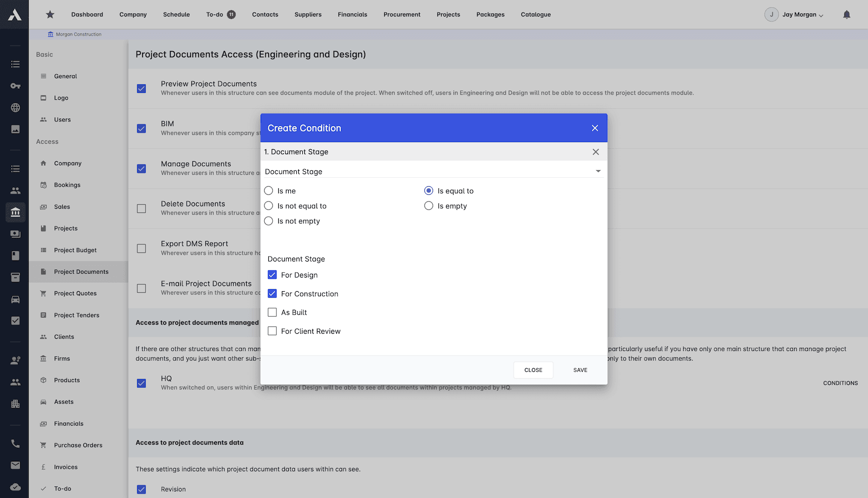
Task: Uncheck the For Design document stage
Action: [272, 275]
